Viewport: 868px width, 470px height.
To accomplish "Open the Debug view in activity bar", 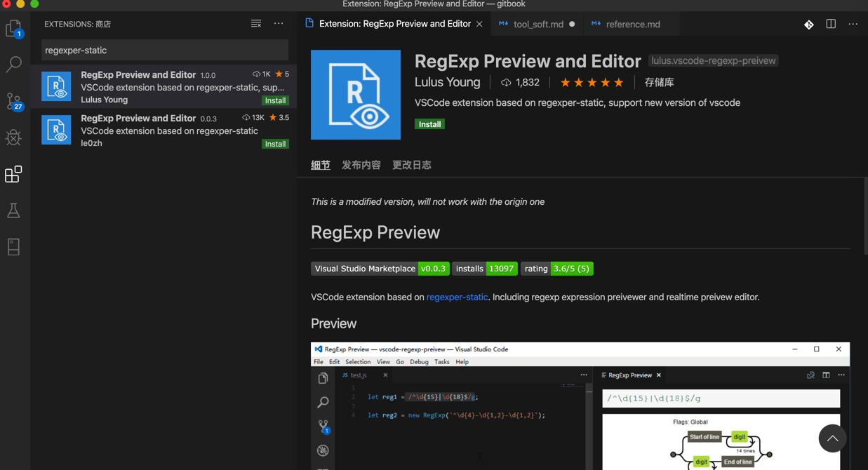I will (x=14, y=137).
